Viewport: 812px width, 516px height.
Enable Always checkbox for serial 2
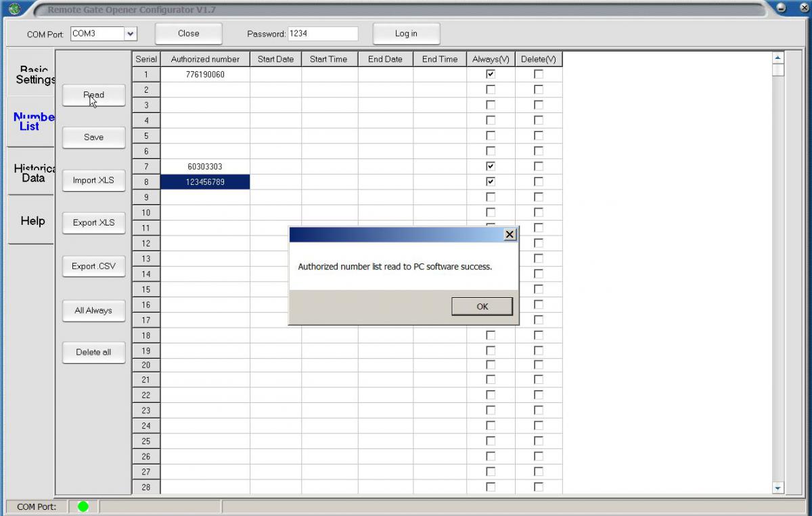click(491, 89)
